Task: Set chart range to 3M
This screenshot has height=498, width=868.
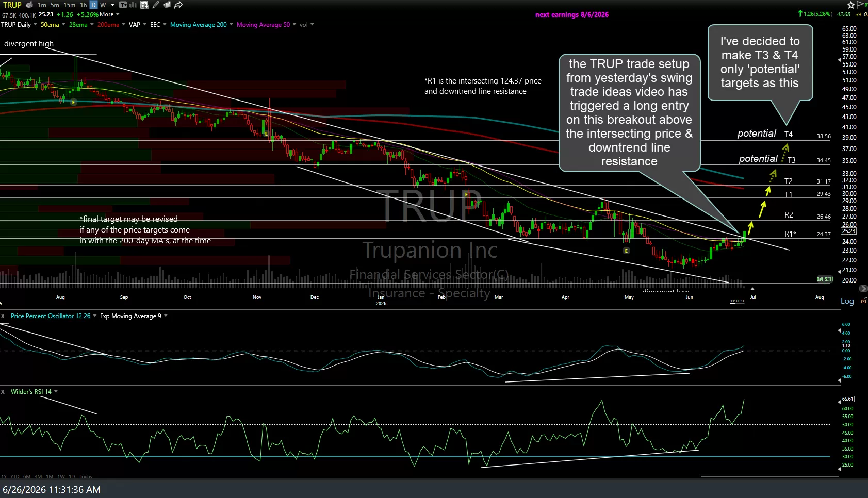Action: 38,476
